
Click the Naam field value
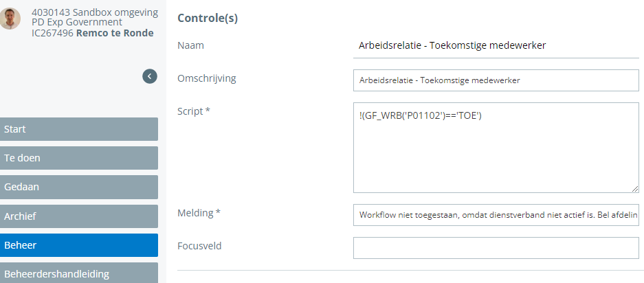[452, 45]
